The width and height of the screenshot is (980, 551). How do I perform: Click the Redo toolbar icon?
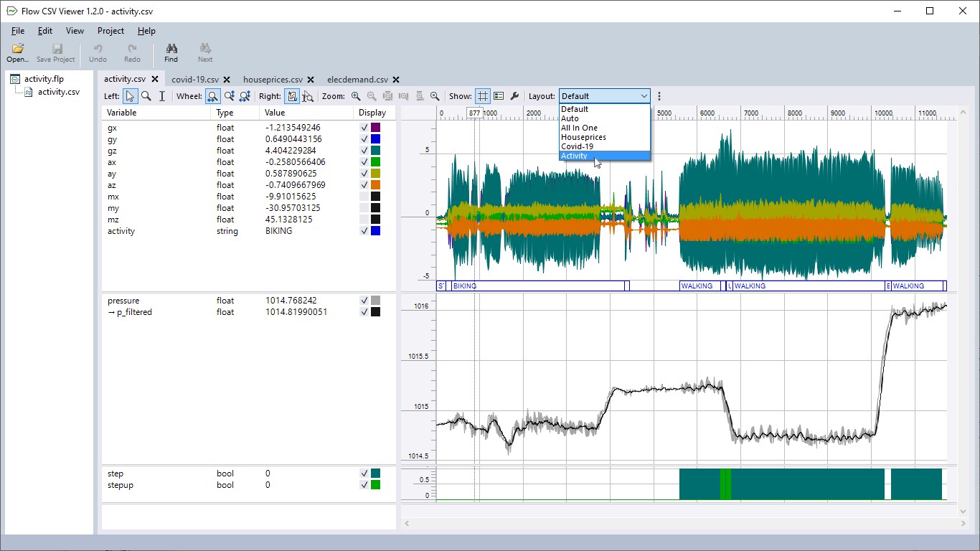[132, 52]
